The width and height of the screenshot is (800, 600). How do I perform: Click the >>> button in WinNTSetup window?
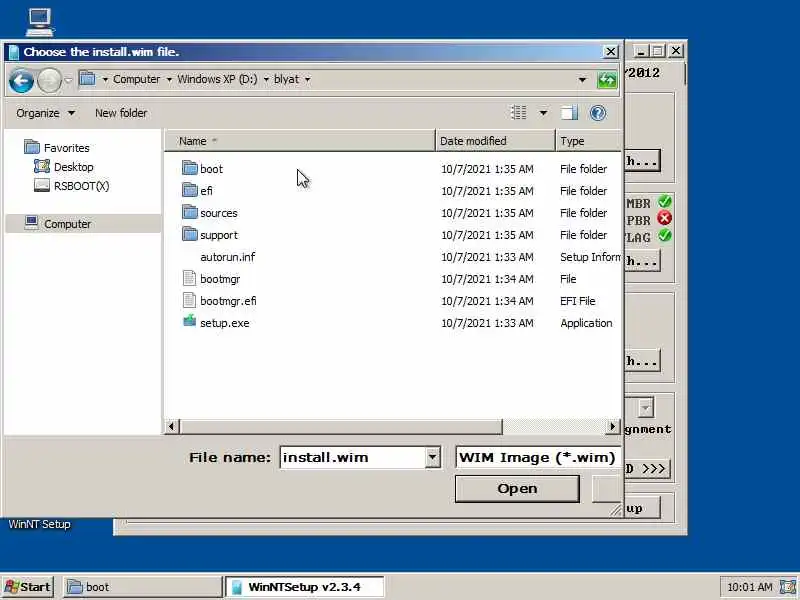tap(647, 468)
